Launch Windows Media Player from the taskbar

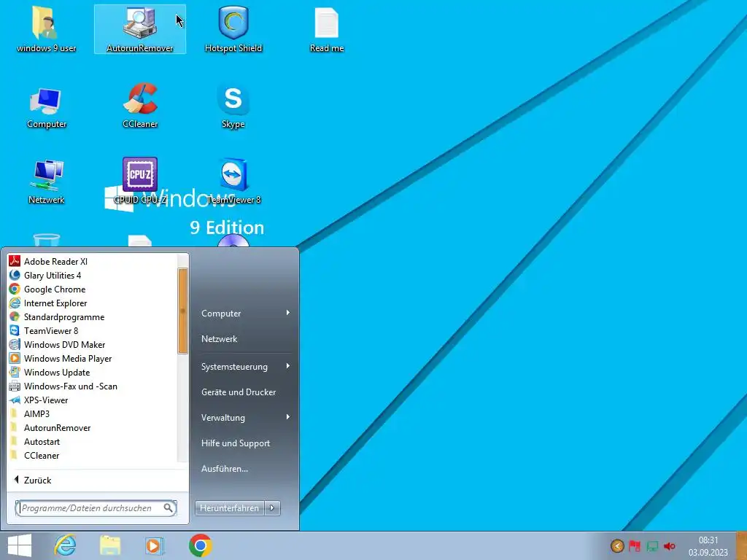[x=154, y=545]
